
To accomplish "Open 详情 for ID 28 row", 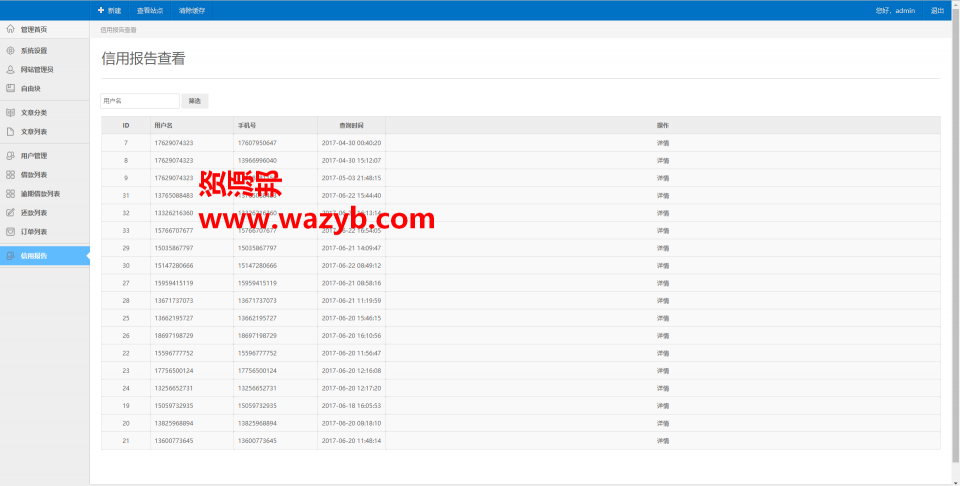I will click(x=662, y=301).
